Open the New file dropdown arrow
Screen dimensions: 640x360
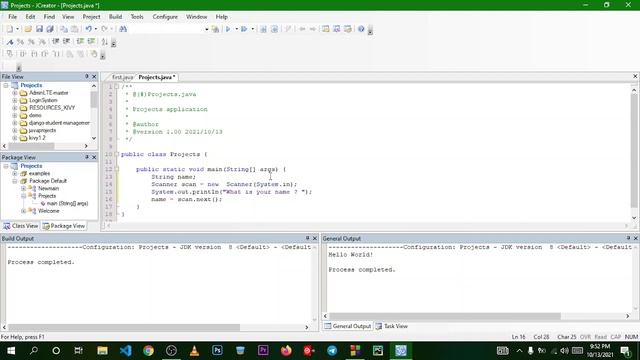17,29
